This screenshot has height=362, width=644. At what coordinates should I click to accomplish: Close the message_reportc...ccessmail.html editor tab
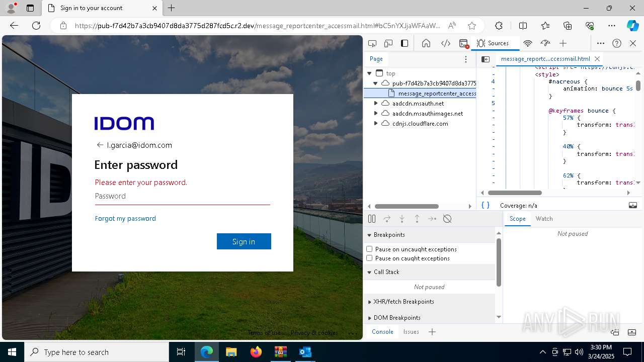[x=597, y=59]
